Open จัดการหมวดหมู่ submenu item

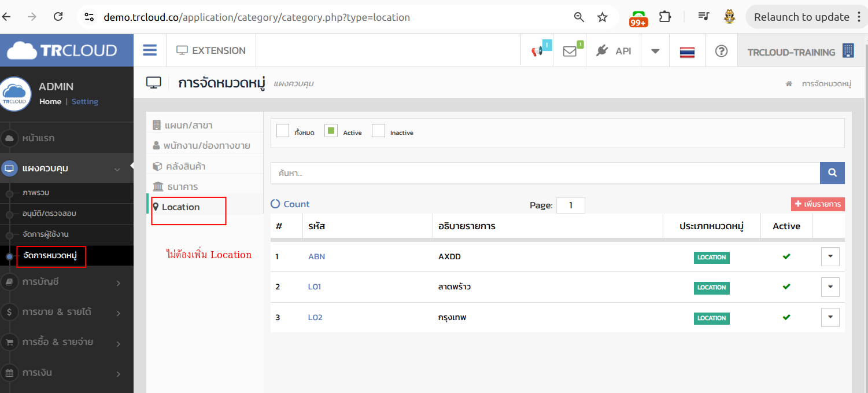(50, 255)
